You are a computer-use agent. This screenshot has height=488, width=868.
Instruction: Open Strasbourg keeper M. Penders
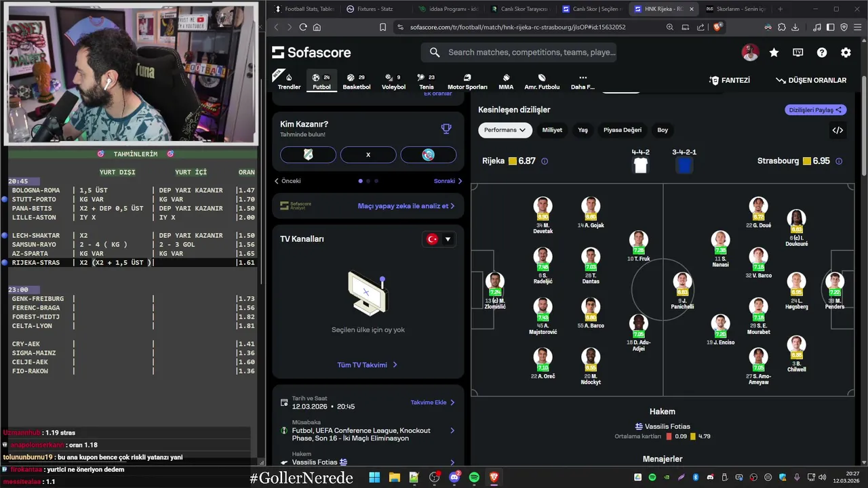835,291
